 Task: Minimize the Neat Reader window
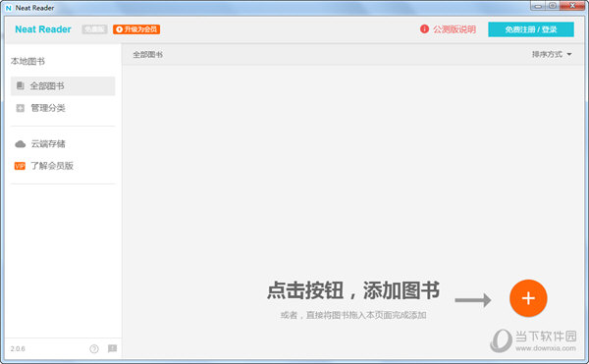tap(538, 6)
